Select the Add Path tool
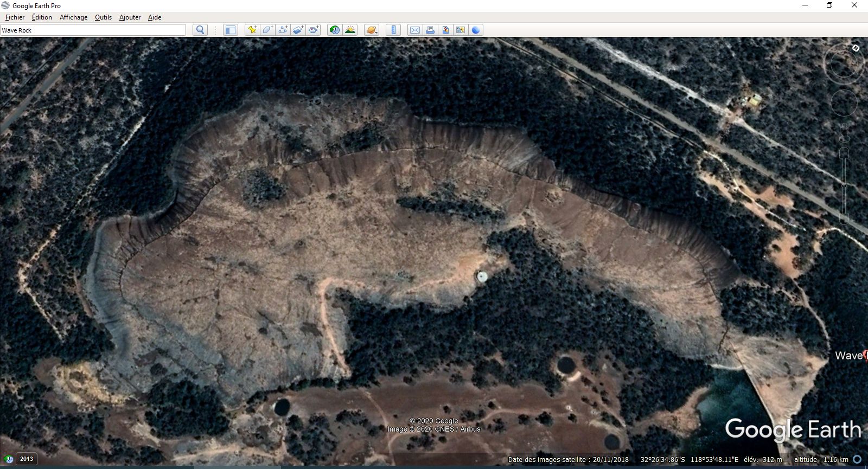This screenshot has height=469, width=868. pyautogui.click(x=283, y=30)
